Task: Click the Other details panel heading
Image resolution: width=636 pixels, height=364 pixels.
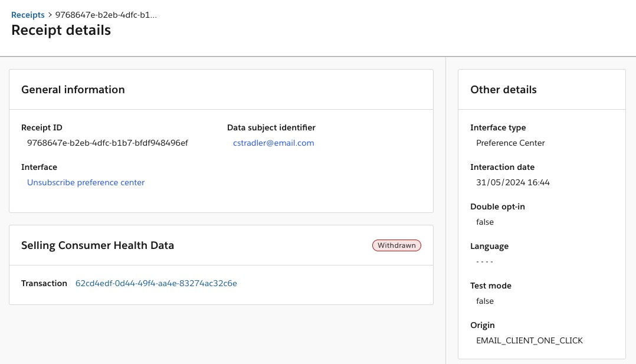Action: pos(503,90)
